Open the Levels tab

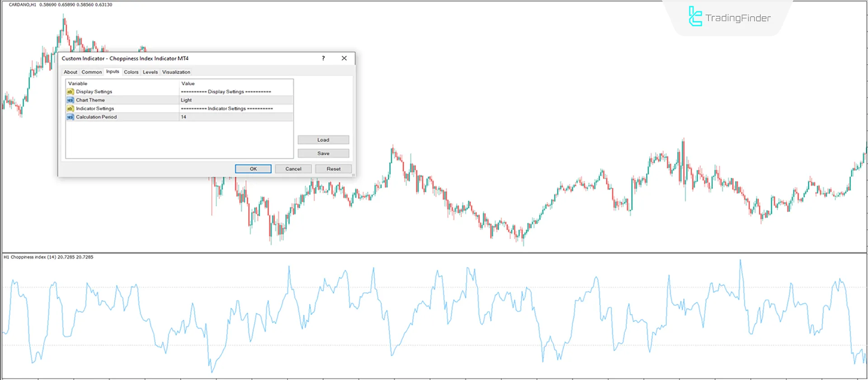pyautogui.click(x=150, y=72)
